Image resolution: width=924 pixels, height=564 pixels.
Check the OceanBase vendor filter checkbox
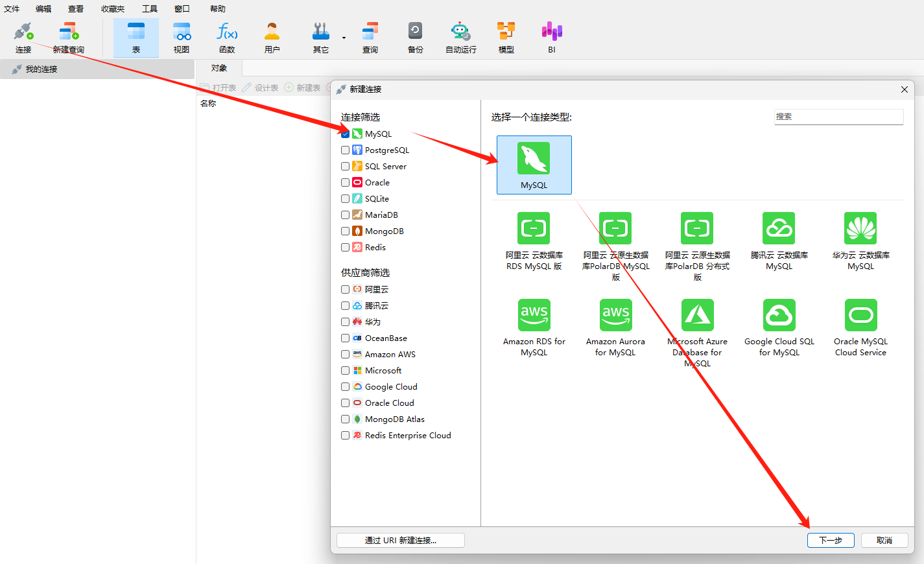tap(346, 338)
